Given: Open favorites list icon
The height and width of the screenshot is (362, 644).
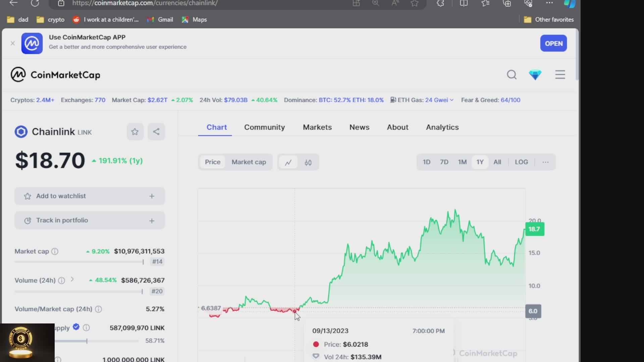Looking at the screenshot, I should pyautogui.click(x=485, y=3).
